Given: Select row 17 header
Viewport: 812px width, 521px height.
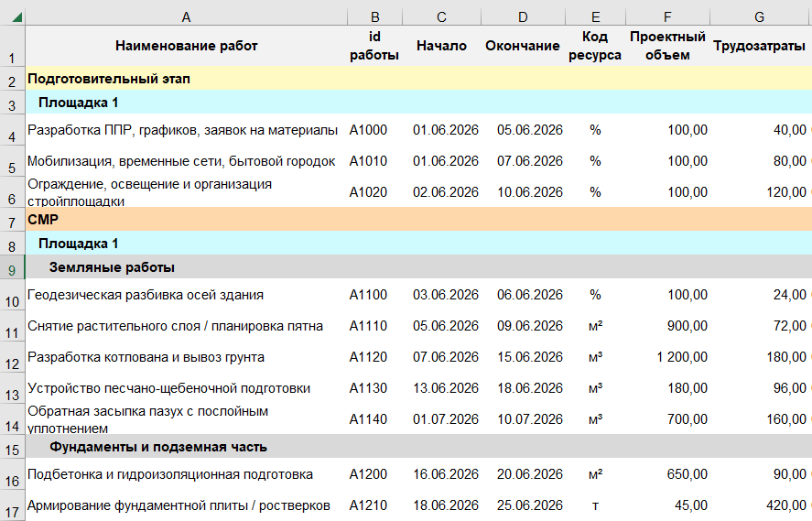Looking at the screenshot, I should pyautogui.click(x=13, y=505).
